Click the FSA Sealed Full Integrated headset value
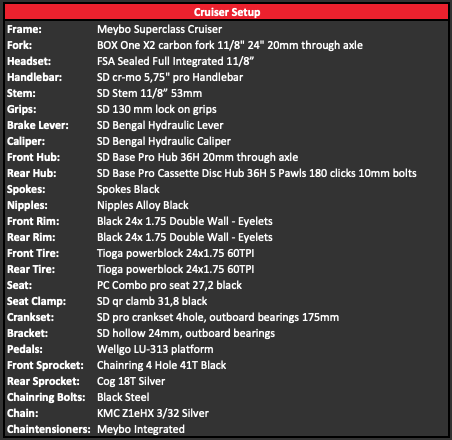The width and height of the screenshot is (452, 440). point(175,61)
